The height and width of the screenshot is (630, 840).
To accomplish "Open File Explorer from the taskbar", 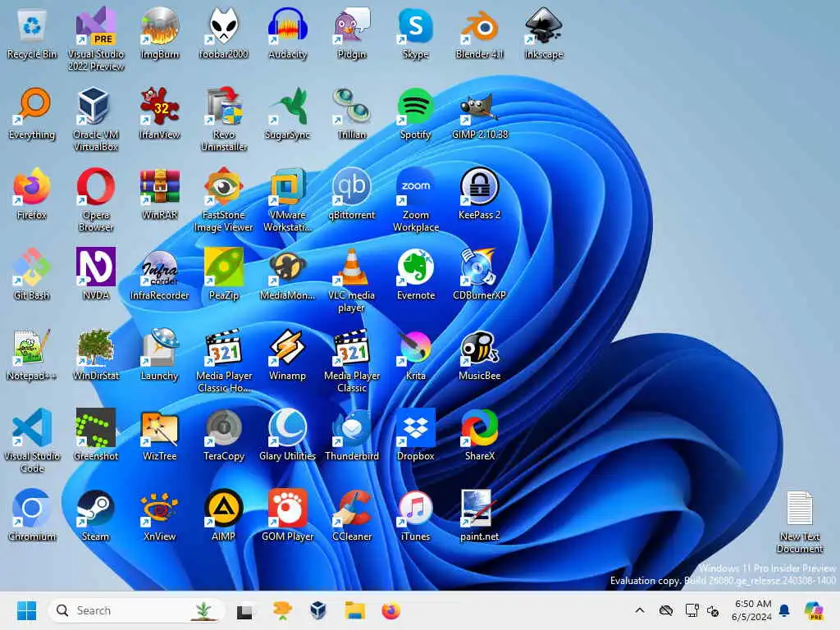I will pyautogui.click(x=354, y=610).
